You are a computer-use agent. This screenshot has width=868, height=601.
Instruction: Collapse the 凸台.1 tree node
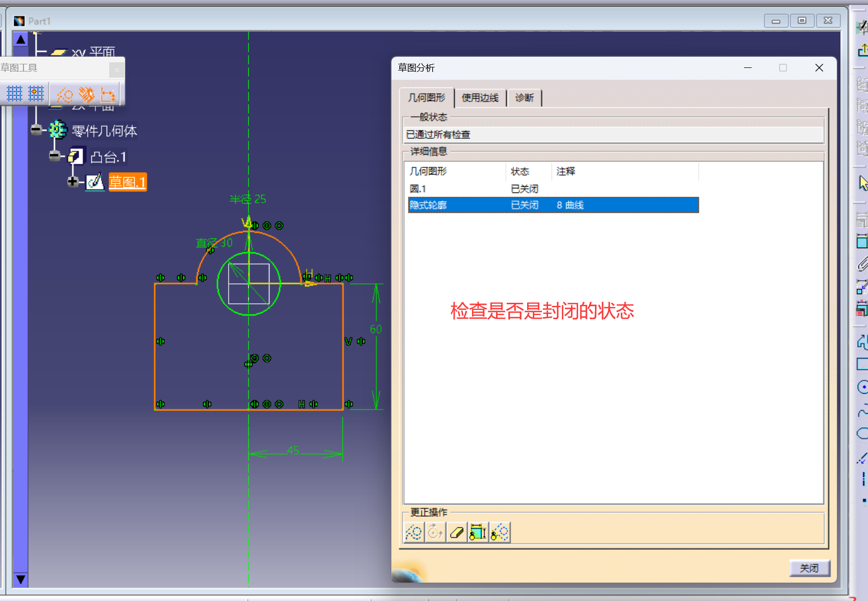(x=55, y=156)
